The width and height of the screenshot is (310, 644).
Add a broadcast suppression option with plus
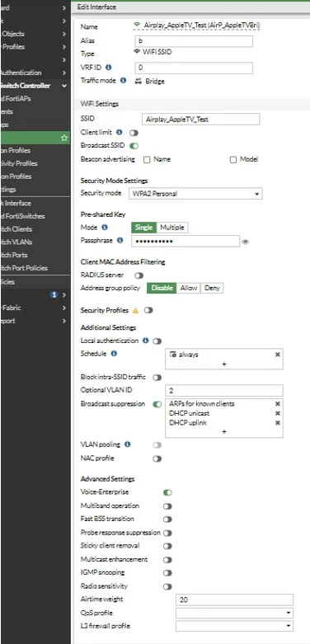pyautogui.click(x=224, y=431)
